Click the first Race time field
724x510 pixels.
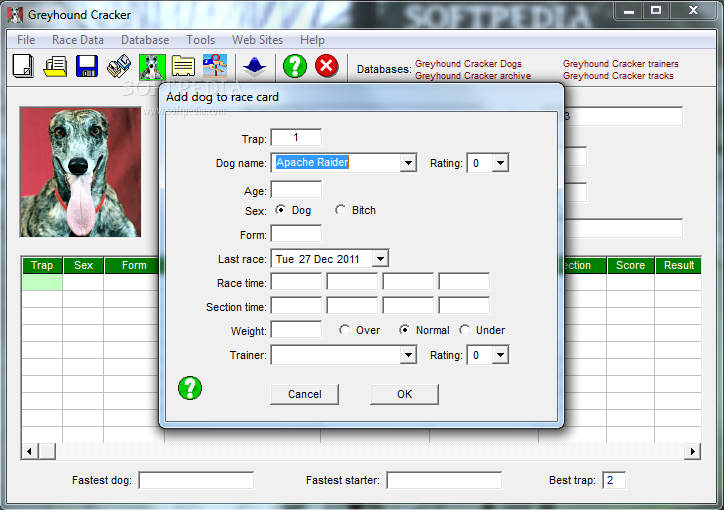click(x=296, y=282)
